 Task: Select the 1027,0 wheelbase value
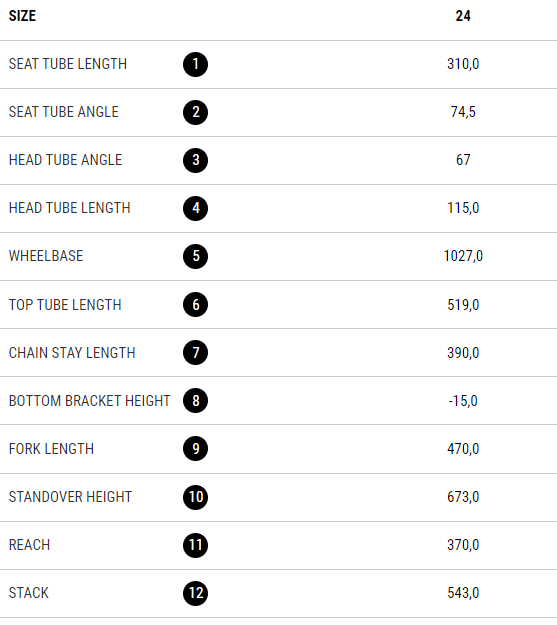coord(463,256)
